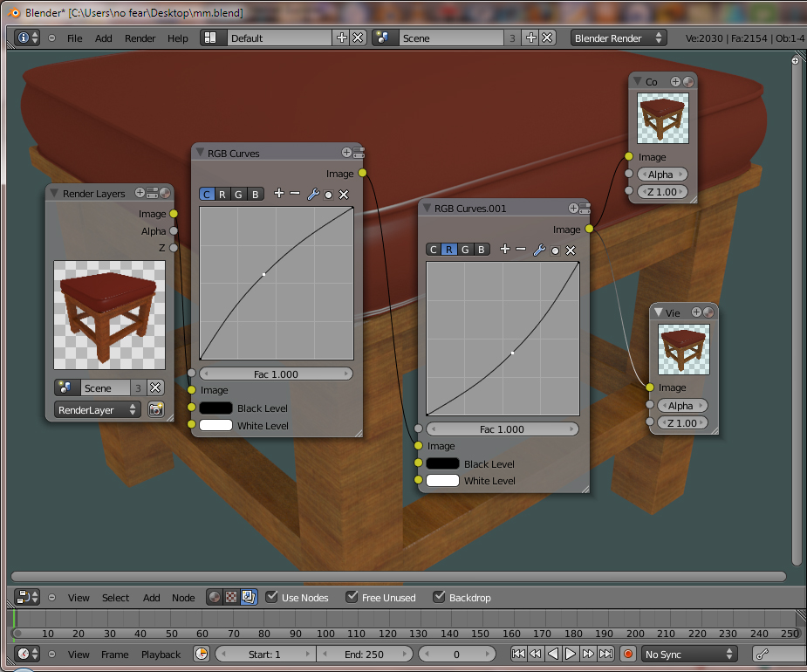Image resolution: width=807 pixels, height=672 pixels.
Task: Open the Blender Render engine dropdown
Action: click(618, 38)
